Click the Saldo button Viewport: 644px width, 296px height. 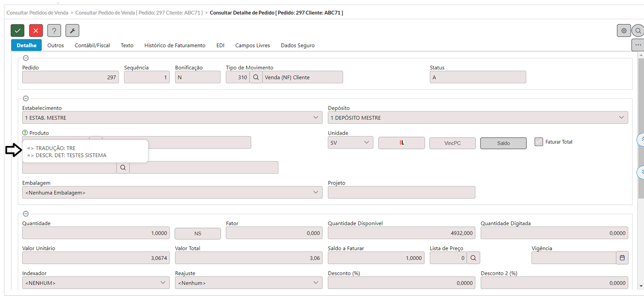pyautogui.click(x=503, y=143)
